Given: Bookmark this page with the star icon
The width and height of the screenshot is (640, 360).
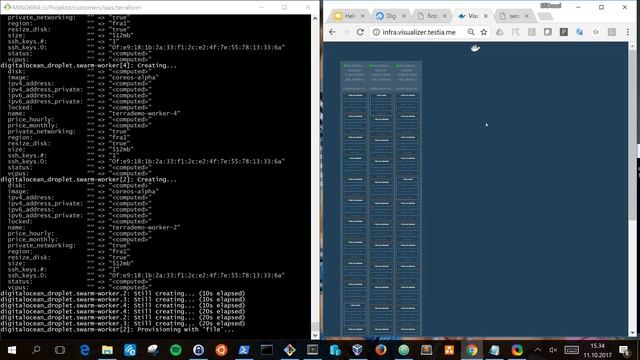Looking at the screenshot, I should pos(484,32).
